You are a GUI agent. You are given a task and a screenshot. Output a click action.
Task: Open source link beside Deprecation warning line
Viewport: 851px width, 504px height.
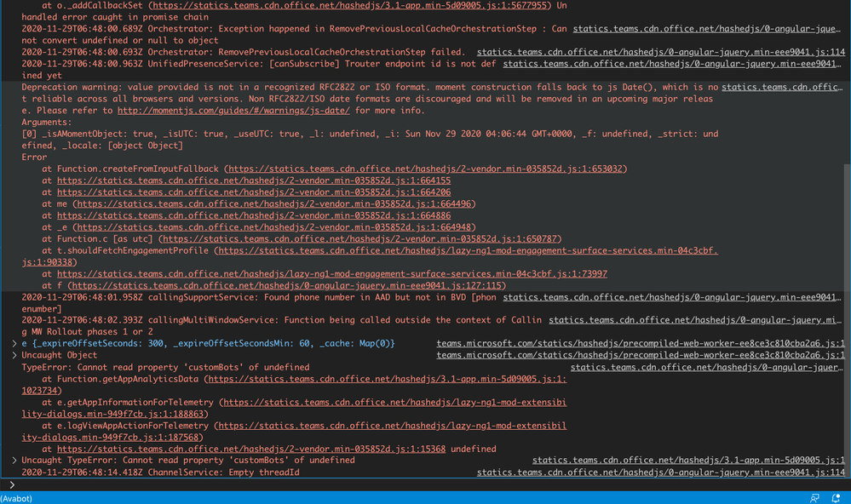point(781,88)
